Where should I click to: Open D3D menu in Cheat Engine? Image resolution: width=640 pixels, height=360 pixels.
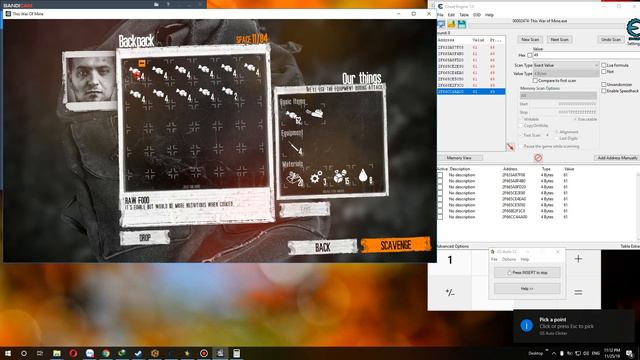click(x=477, y=15)
